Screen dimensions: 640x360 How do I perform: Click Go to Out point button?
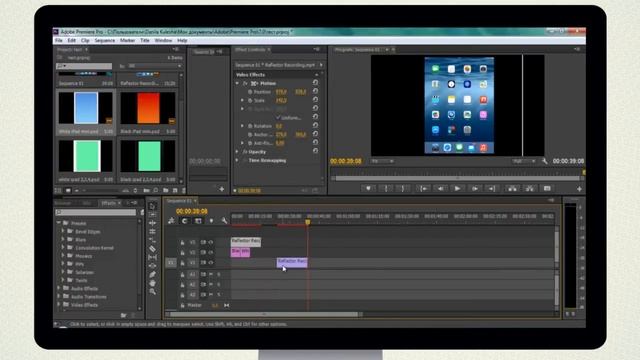(492, 189)
